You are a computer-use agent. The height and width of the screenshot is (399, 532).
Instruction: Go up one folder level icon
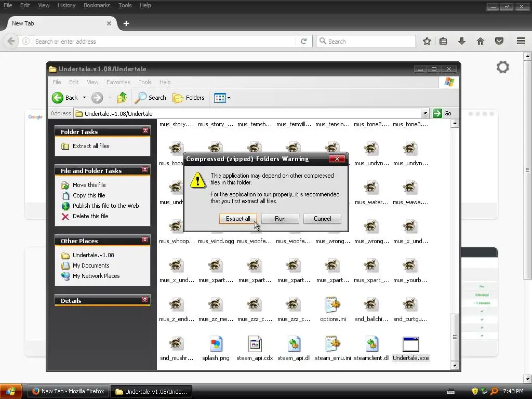tap(122, 98)
